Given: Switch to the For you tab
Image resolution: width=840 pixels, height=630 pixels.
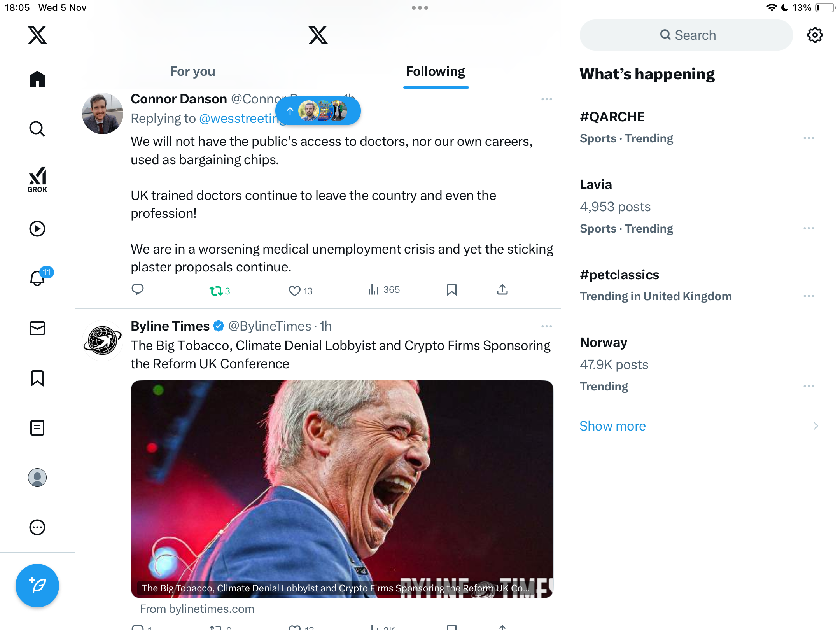Looking at the screenshot, I should 192,72.
